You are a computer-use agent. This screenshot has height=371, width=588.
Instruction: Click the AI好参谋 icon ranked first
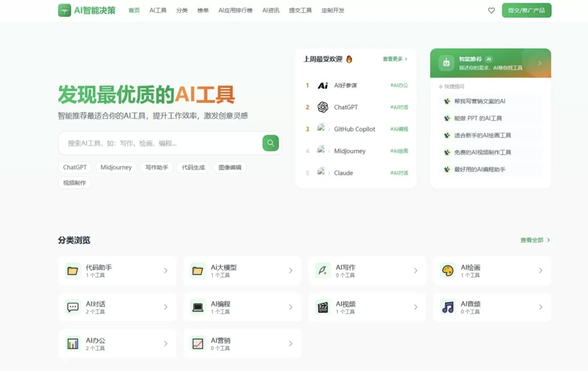coord(323,85)
